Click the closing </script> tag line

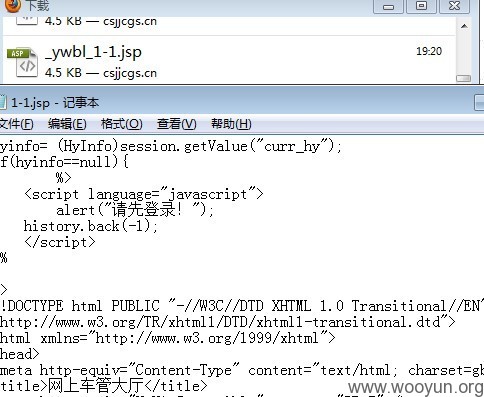60,242
